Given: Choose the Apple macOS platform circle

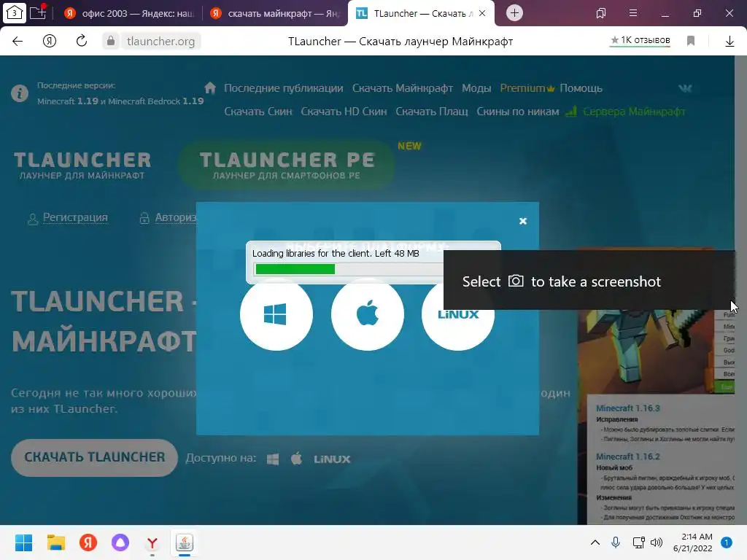Looking at the screenshot, I should pos(368,315).
